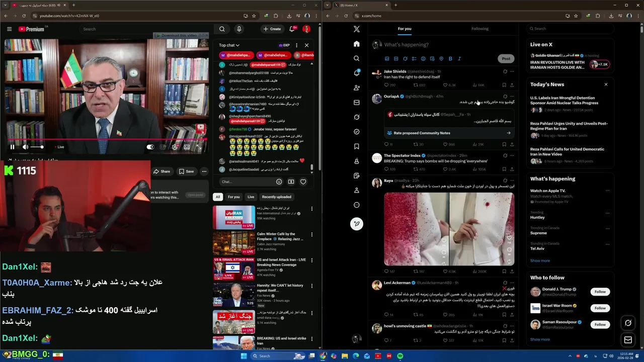This screenshot has width=644, height=362.
Task: Save the YouTube video to playlist
Action: tap(186, 171)
